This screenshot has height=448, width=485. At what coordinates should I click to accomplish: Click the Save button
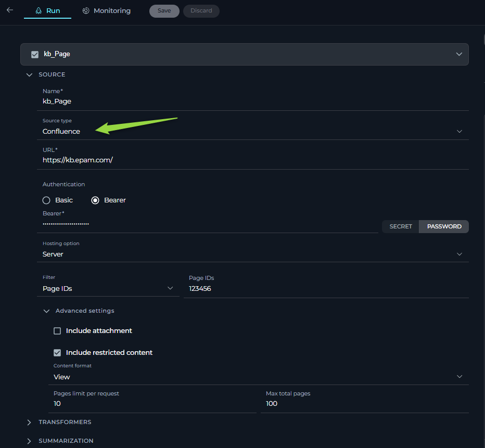[164, 11]
